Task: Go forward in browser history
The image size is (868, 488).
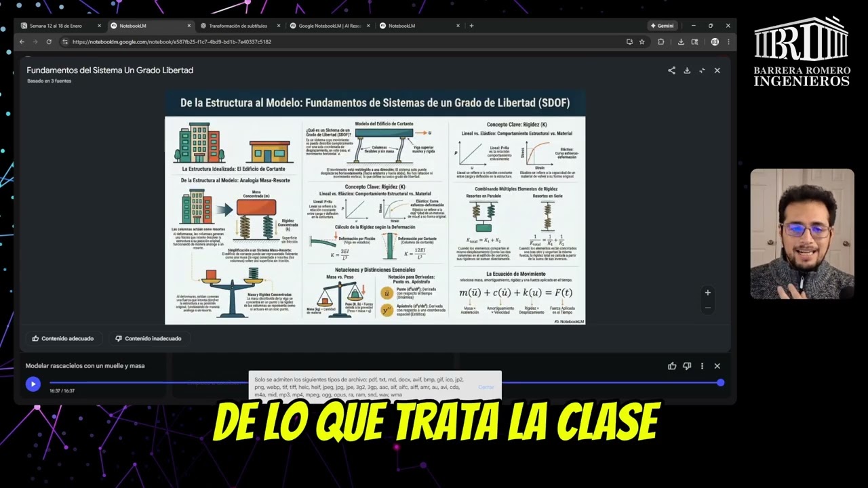Action: 35,42
